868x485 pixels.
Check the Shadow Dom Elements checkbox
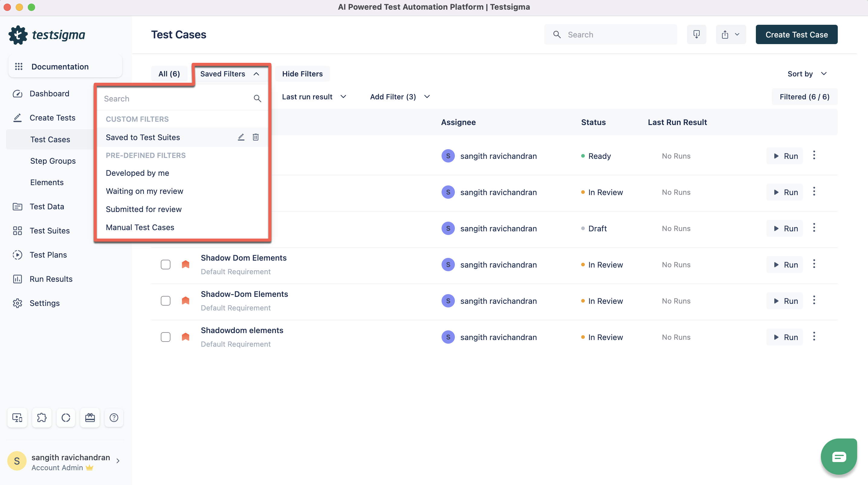click(x=165, y=265)
